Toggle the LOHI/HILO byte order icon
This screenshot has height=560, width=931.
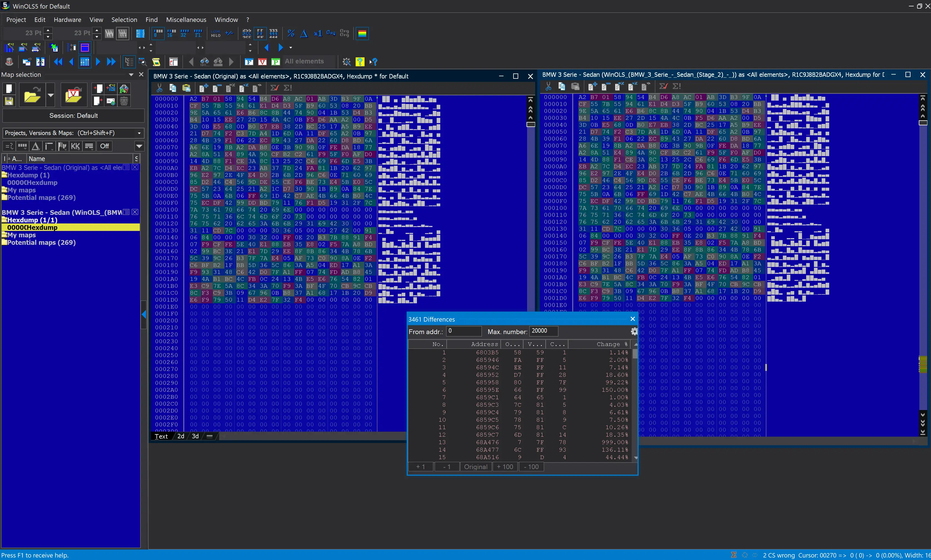pos(215,33)
